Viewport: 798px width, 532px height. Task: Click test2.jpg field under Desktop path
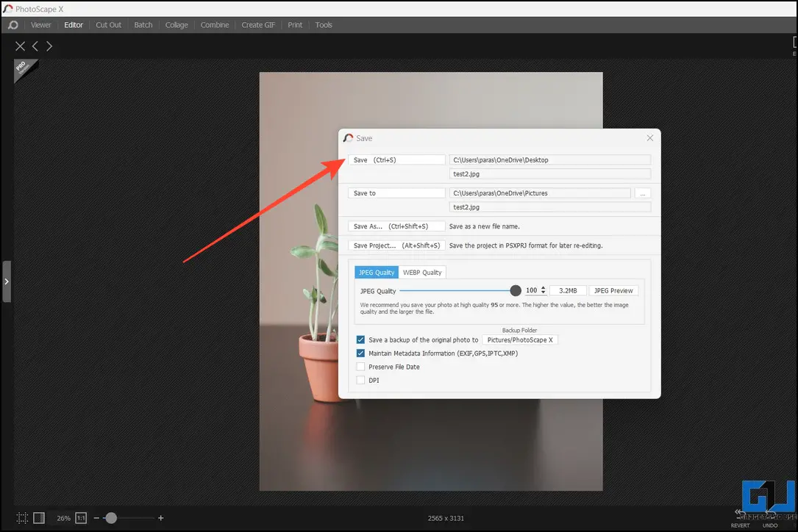550,174
